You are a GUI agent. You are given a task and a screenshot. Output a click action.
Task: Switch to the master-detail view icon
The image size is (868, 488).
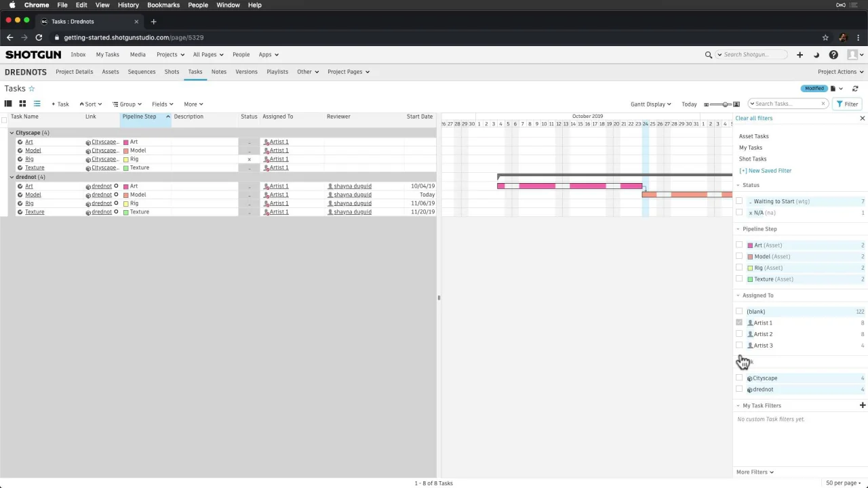pyautogui.click(x=8, y=104)
